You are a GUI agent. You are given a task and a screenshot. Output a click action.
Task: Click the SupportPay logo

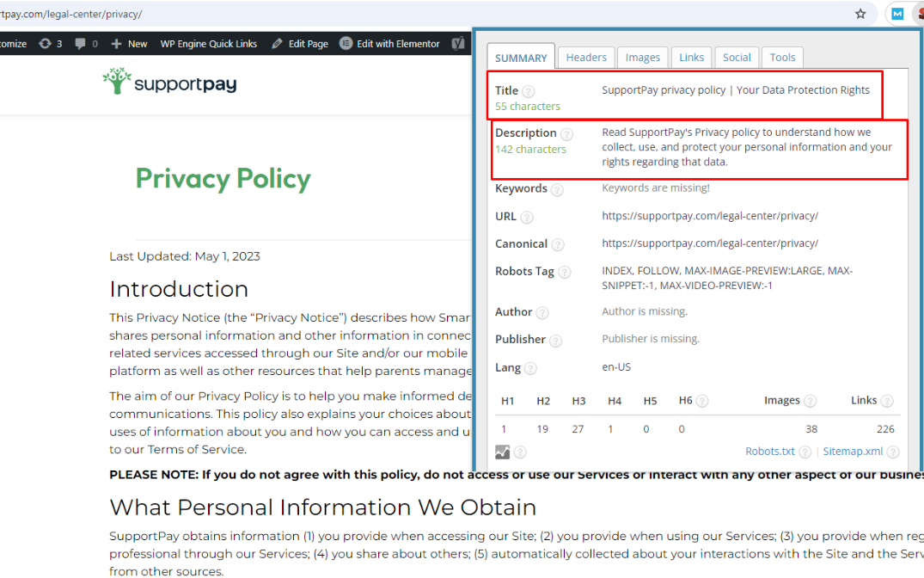[x=169, y=83]
